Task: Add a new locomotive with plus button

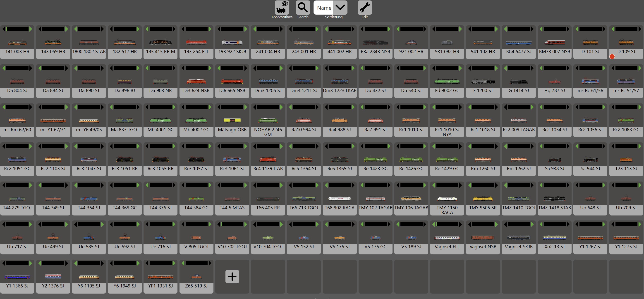Action: [232, 277]
